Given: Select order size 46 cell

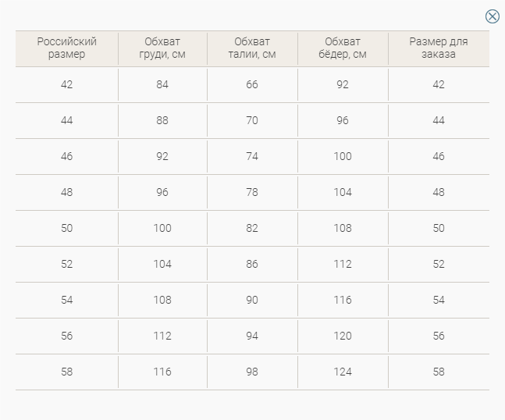Looking at the screenshot, I should click(x=439, y=157).
